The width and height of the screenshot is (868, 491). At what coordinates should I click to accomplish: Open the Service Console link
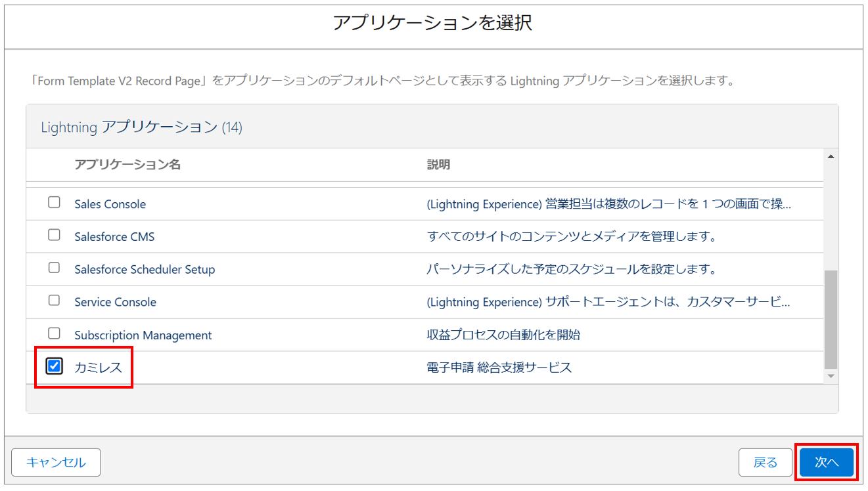coord(115,303)
